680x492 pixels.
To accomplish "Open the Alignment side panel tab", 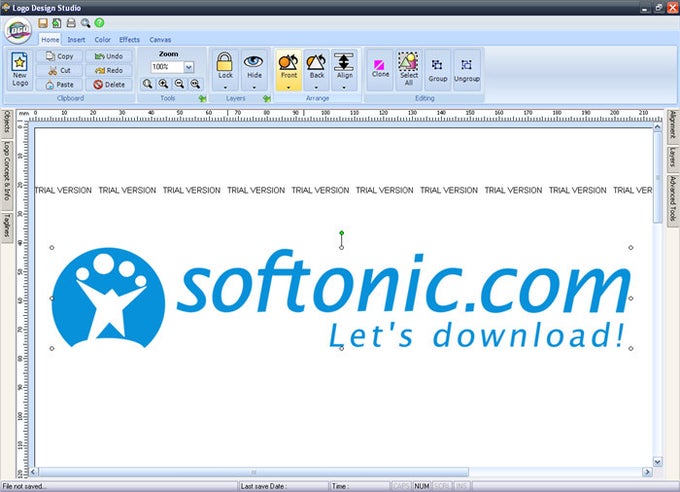I will pyautogui.click(x=673, y=125).
